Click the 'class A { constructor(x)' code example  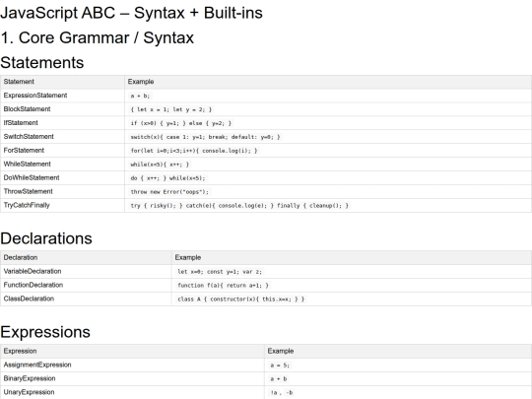click(241, 299)
